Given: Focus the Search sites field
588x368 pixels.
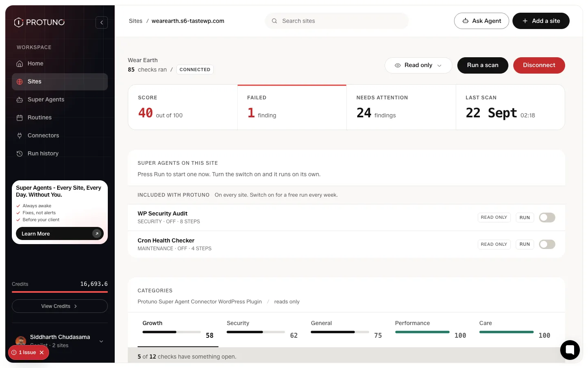Looking at the screenshot, I should point(337,21).
